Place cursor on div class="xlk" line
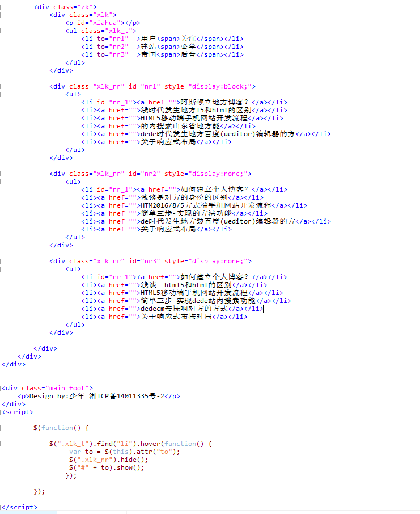 coord(83,15)
